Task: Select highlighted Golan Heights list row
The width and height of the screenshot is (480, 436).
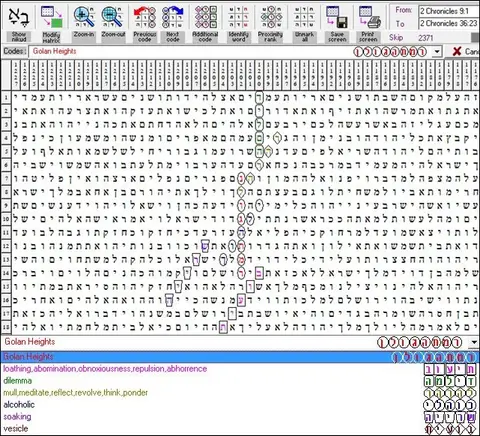Action: (x=240, y=357)
